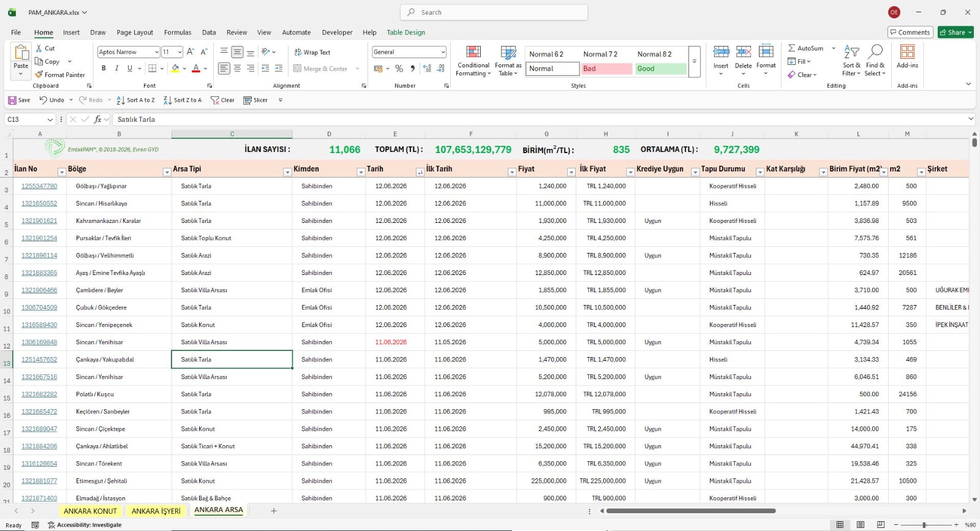Screen dimensions: 980x531
Task: Open the Formulas ribbon tab
Action: click(x=178, y=32)
